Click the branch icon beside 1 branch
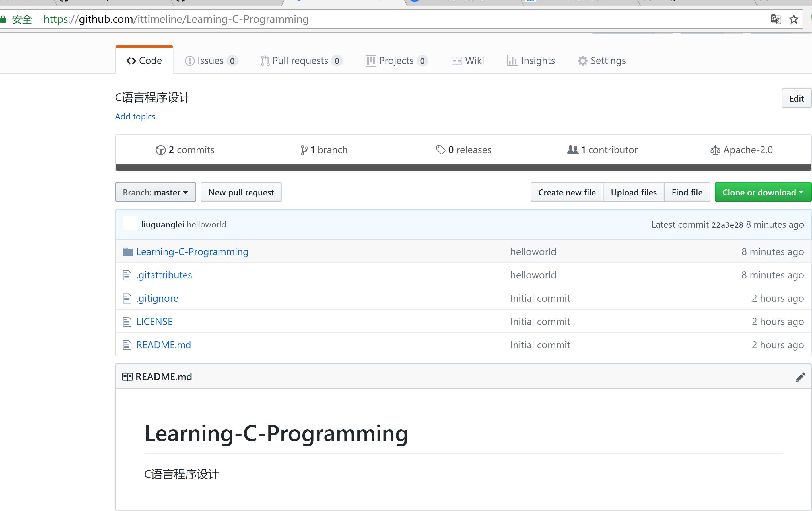The height and width of the screenshot is (511, 812). (304, 150)
